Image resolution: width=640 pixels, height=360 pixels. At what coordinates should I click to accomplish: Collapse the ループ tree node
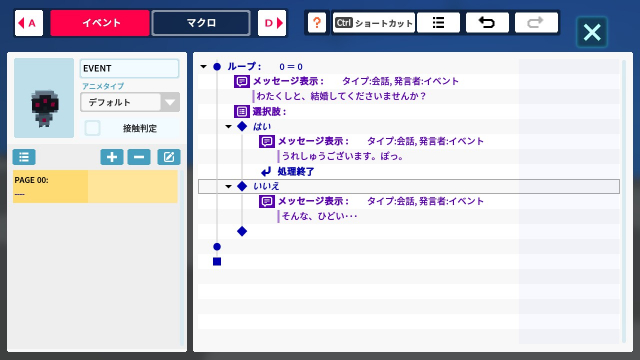[203, 67]
